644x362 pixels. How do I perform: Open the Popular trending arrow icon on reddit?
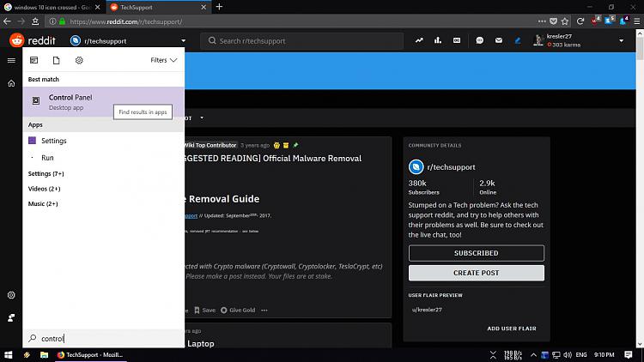[419, 40]
